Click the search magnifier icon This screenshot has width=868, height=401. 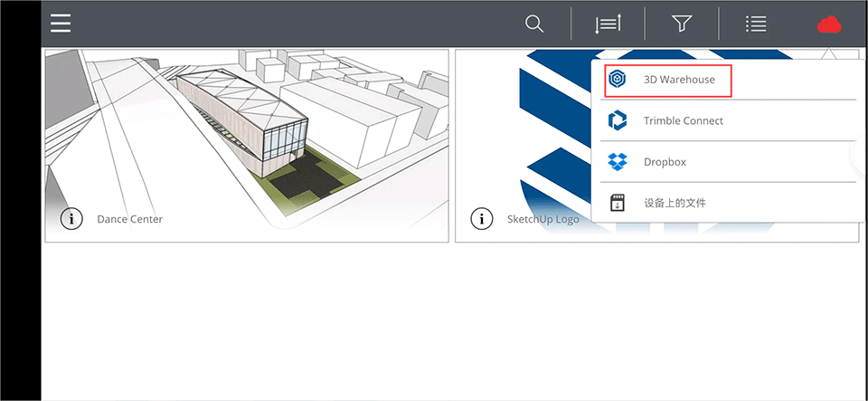534,24
